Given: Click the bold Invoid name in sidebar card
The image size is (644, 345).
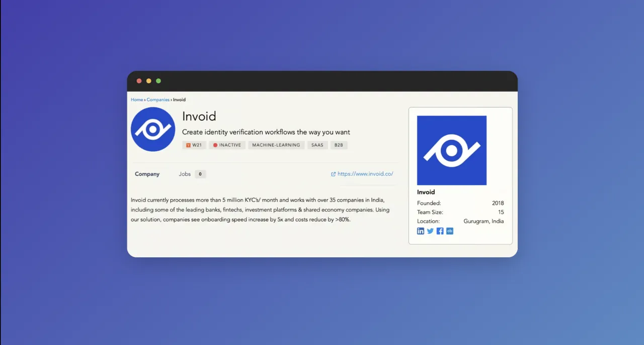Looking at the screenshot, I should [426, 192].
